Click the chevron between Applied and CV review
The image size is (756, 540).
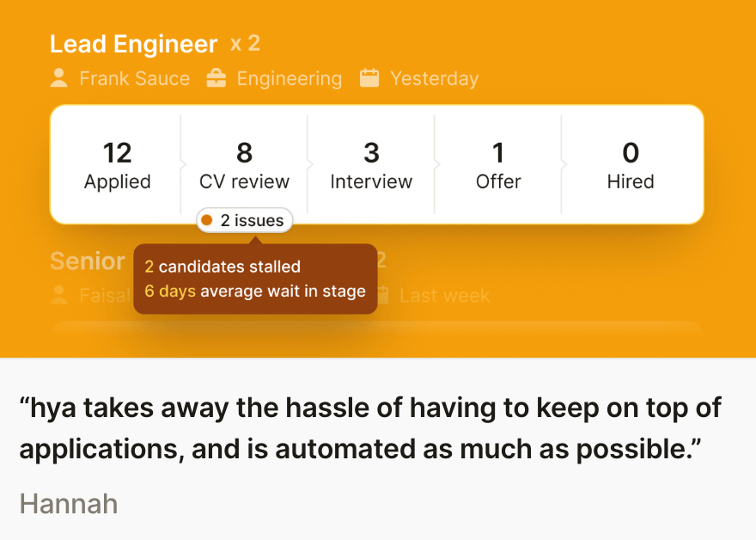coord(182,163)
